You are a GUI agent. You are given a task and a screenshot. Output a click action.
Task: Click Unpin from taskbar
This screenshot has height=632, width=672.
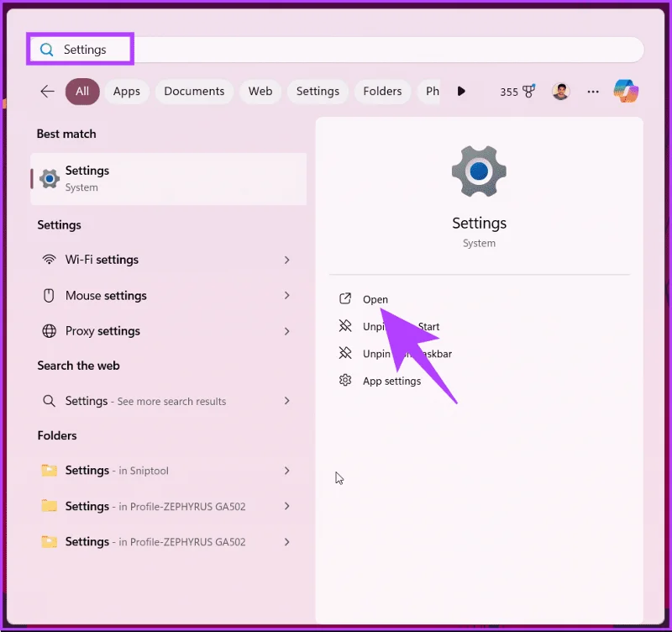tap(407, 354)
